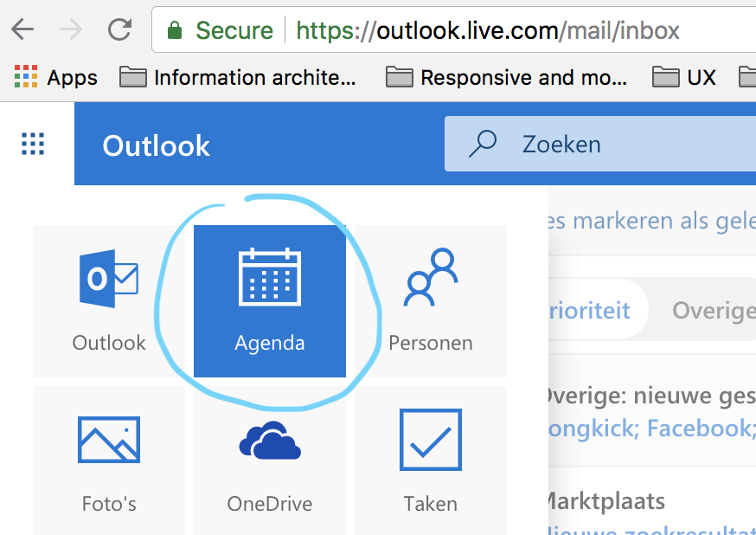Close the app launcher waffle menu
This screenshot has height=535, width=756.
click(x=33, y=144)
